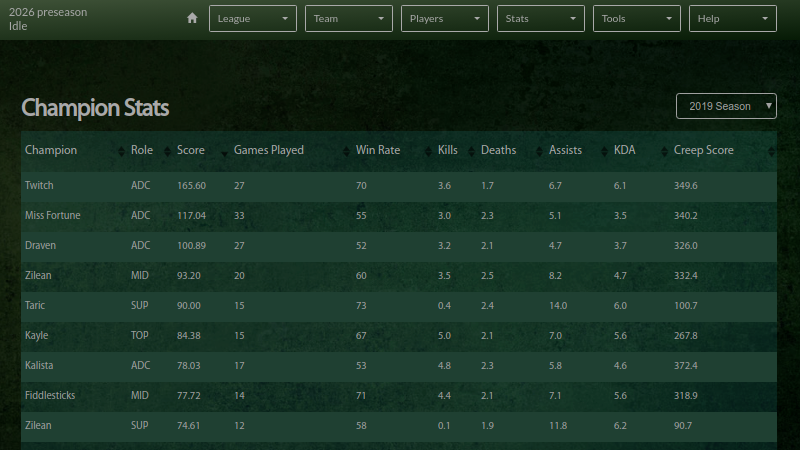Sort table by KDA column
Image resolution: width=800 pixels, height=450 pixels.
click(x=640, y=151)
